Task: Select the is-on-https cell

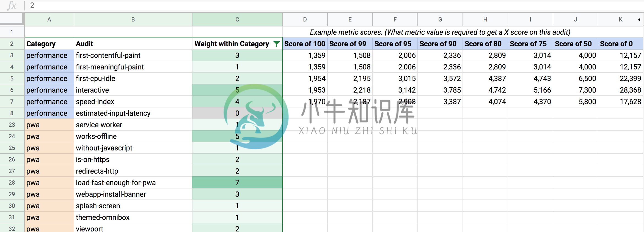Action: [x=133, y=160]
